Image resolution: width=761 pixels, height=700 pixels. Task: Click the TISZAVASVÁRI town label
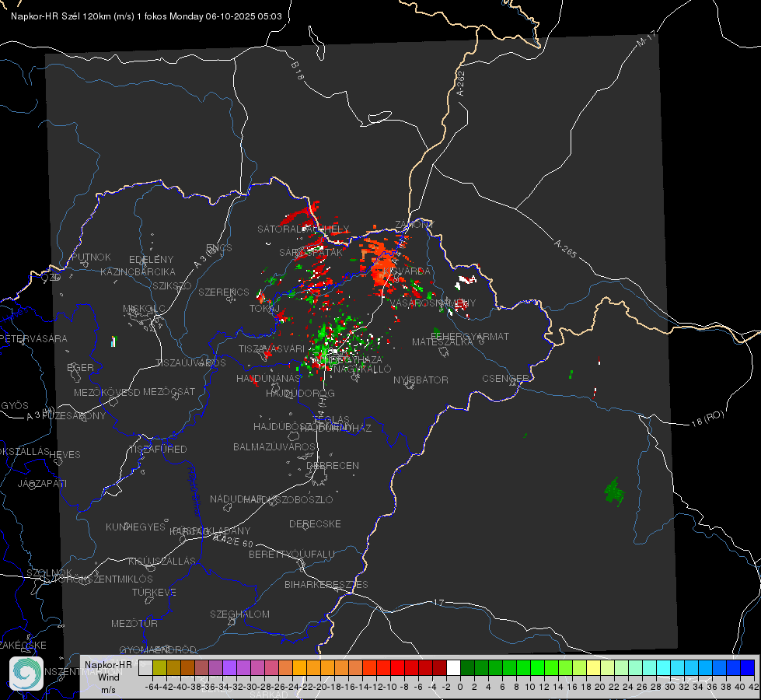click(272, 348)
